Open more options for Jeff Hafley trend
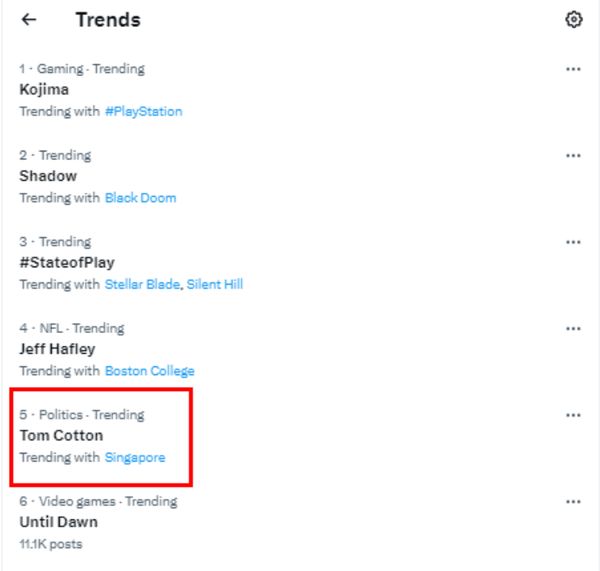Image resolution: width=600 pixels, height=571 pixels. pyautogui.click(x=573, y=328)
